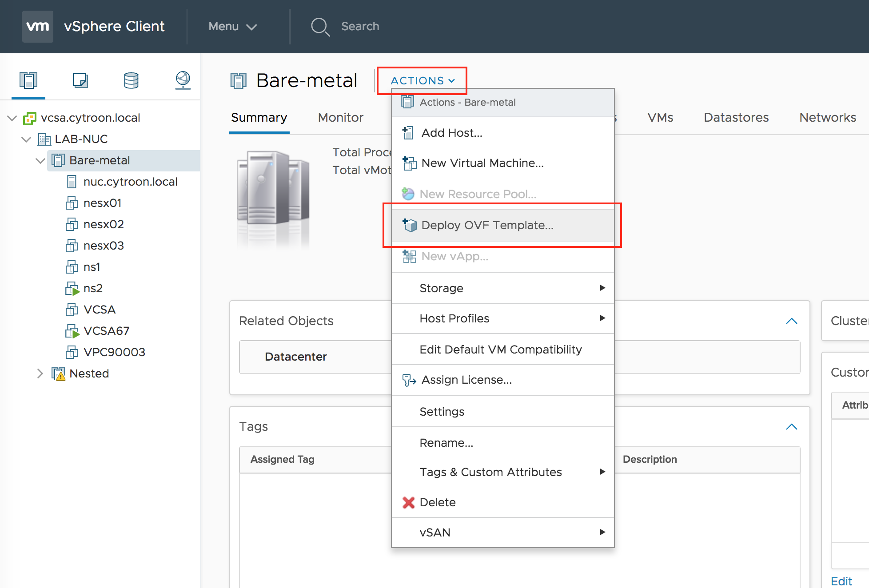Image resolution: width=869 pixels, height=588 pixels.
Task: Collapse the Tags panel
Action: [x=792, y=427]
